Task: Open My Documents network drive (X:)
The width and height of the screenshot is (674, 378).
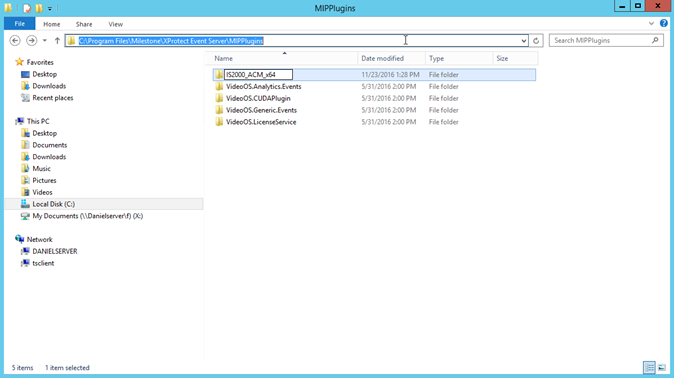Action: [88, 216]
